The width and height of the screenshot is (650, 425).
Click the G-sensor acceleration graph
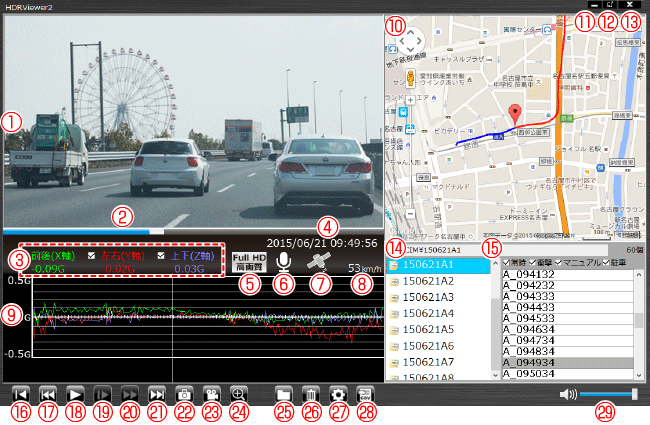208,317
